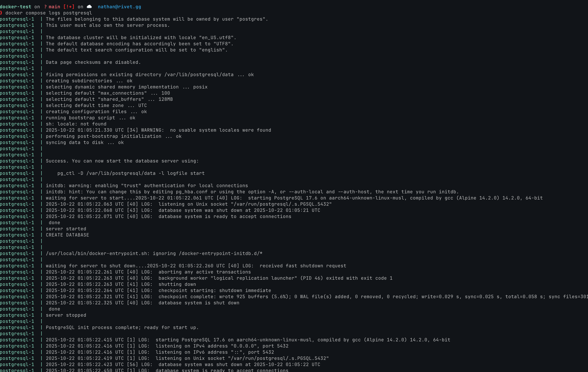Click the 'WARNING: no usable system locales' message

tap(206, 130)
